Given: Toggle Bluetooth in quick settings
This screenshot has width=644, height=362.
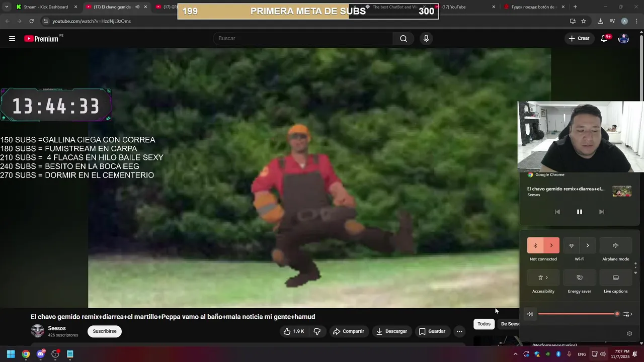Looking at the screenshot, I should (535, 245).
